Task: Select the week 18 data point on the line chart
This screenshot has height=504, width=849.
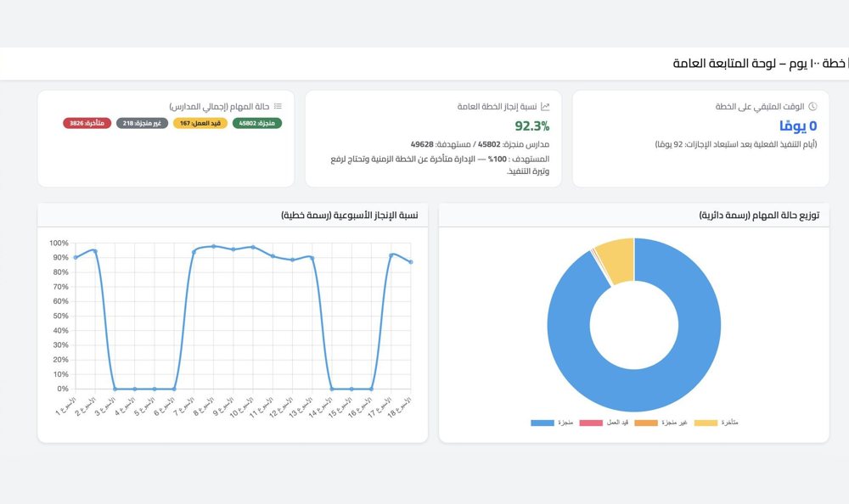Action: pyautogui.click(x=411, y=262)
